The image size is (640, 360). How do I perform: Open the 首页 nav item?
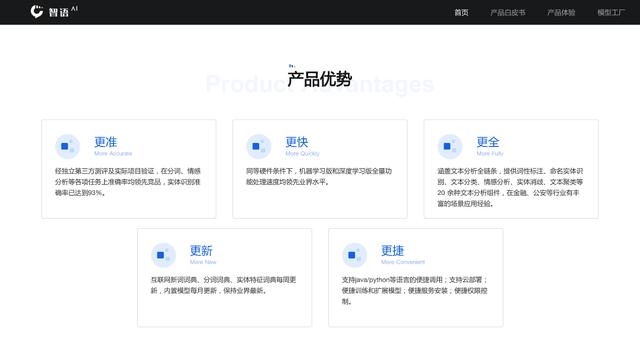461,13
